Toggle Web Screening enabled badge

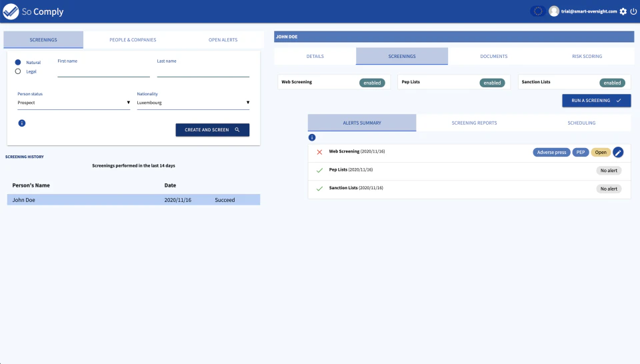(x=372, y=83)
